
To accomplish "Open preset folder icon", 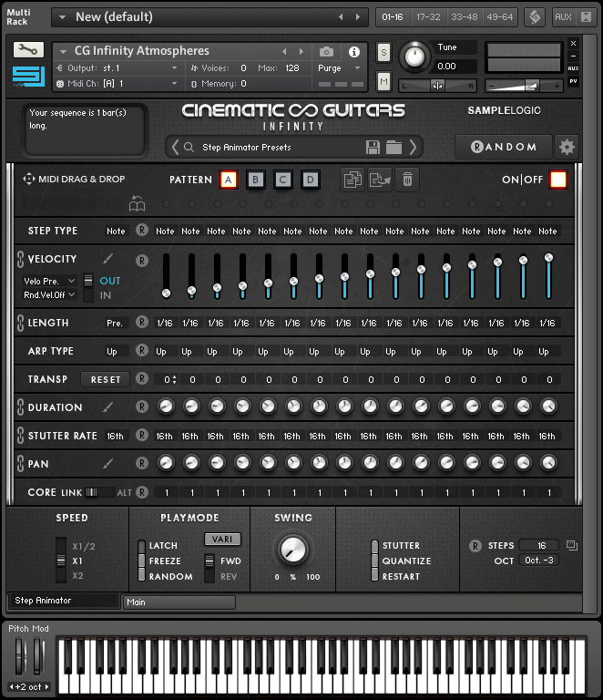I will (x=393, y=147).
